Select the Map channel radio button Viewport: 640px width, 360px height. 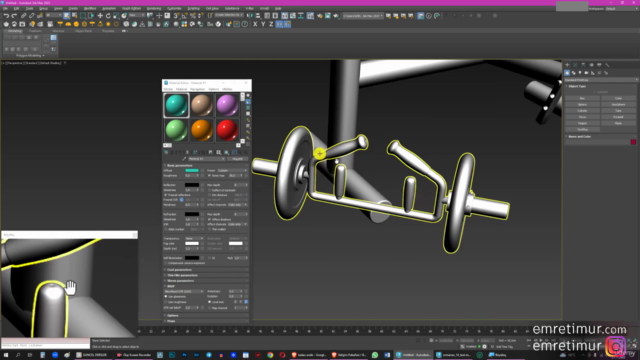pos(209,308)
